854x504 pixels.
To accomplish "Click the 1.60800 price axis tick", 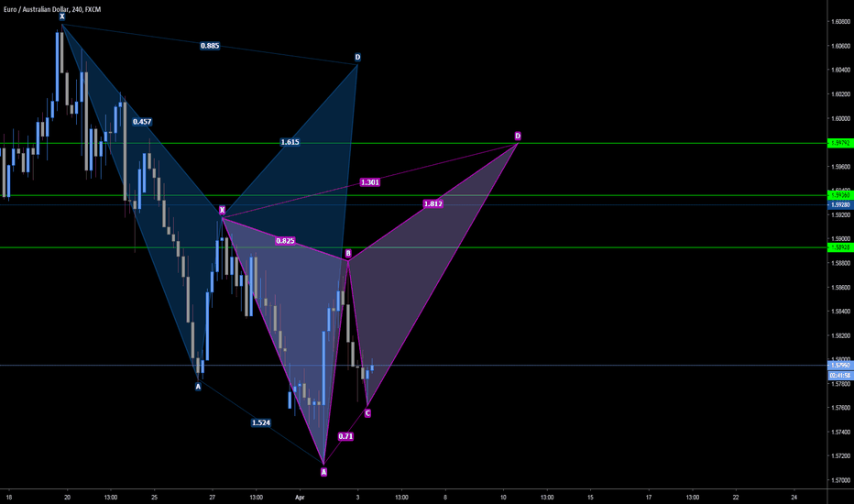I will (840, 22).
